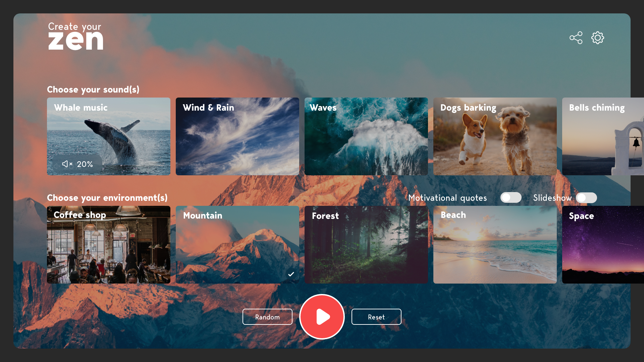
Task: Select the Waves sound
Action: point(366,136)
